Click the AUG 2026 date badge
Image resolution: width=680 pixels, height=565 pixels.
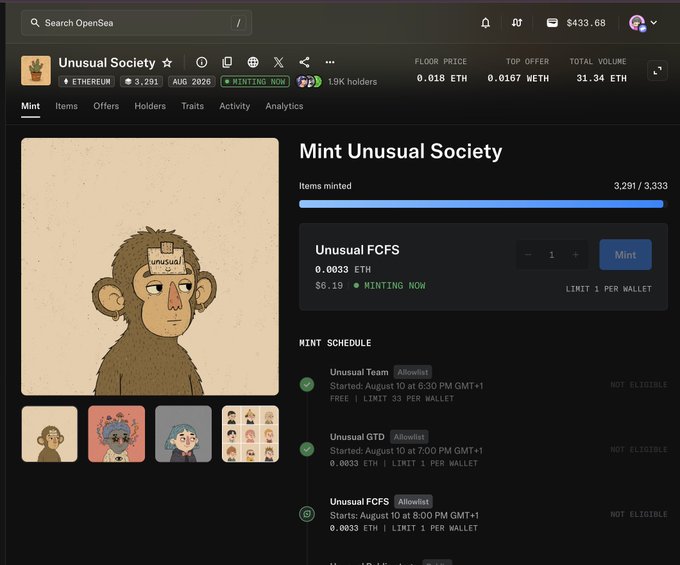[192, 82]
